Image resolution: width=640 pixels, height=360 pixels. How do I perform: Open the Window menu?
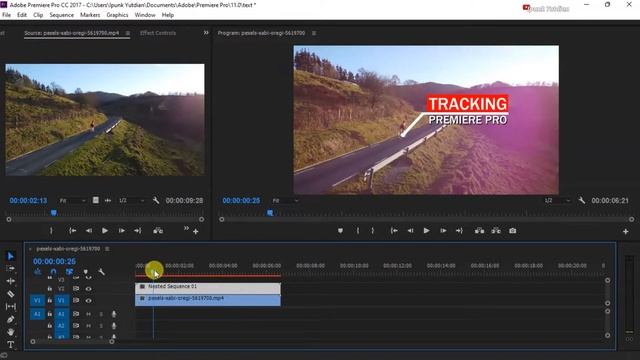(x=145, y=15)
